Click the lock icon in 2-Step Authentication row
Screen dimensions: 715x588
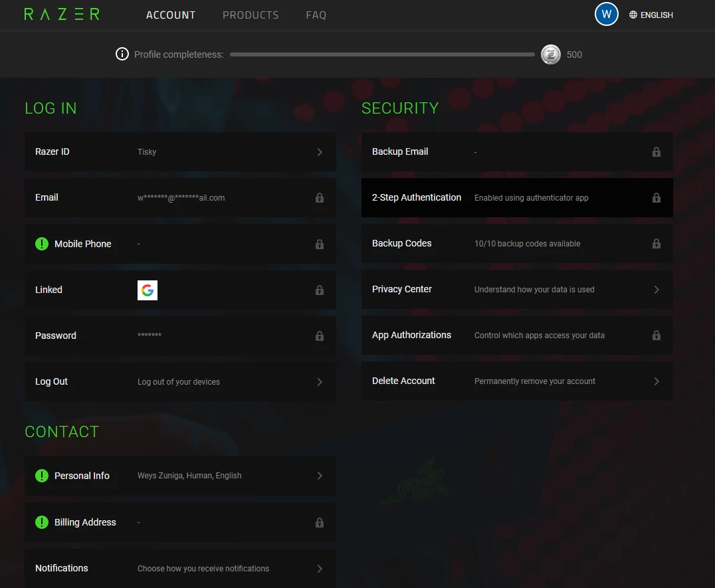656,198
